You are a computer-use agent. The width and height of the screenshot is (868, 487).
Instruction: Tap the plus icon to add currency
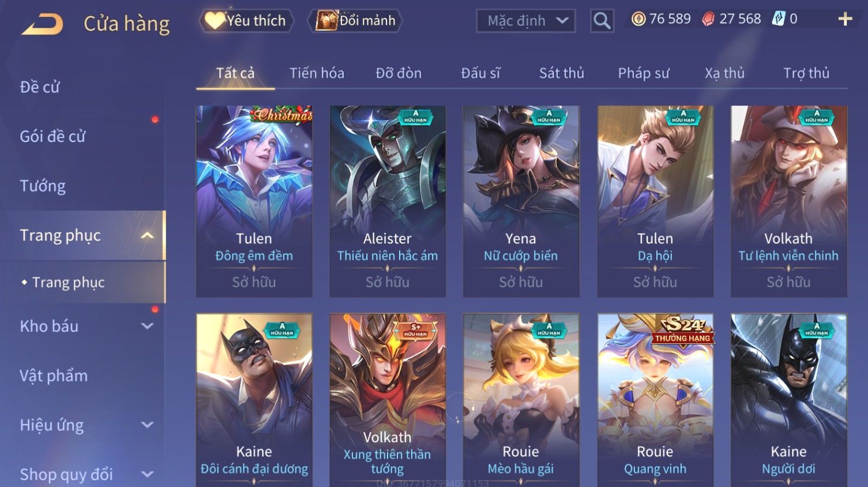point(845,19)
